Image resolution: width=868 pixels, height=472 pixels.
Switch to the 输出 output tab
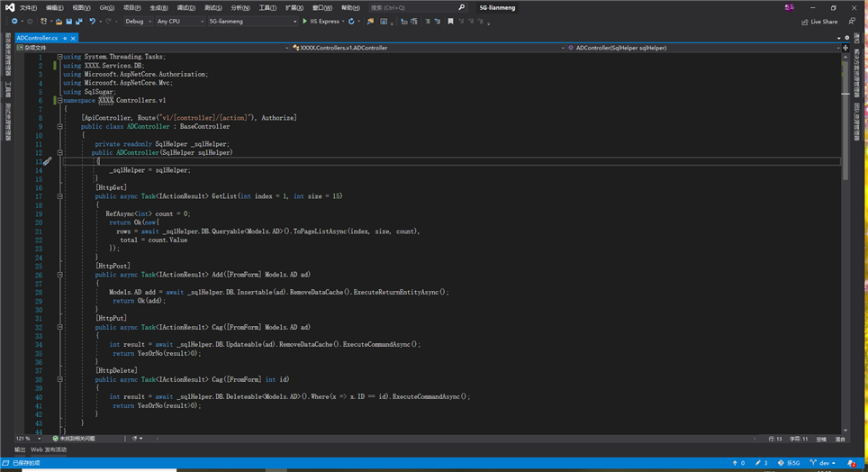tap(20, 449)
